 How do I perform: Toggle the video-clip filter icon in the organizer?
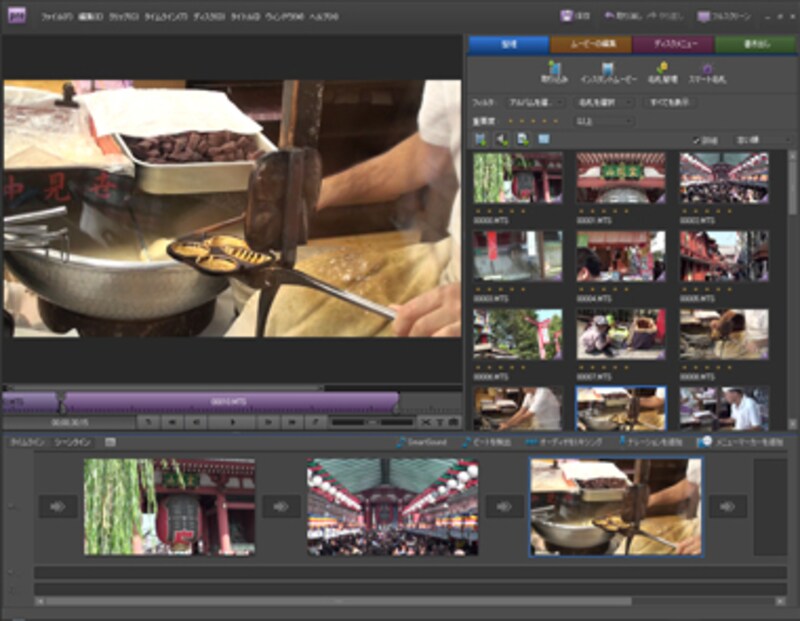point(481,139)
